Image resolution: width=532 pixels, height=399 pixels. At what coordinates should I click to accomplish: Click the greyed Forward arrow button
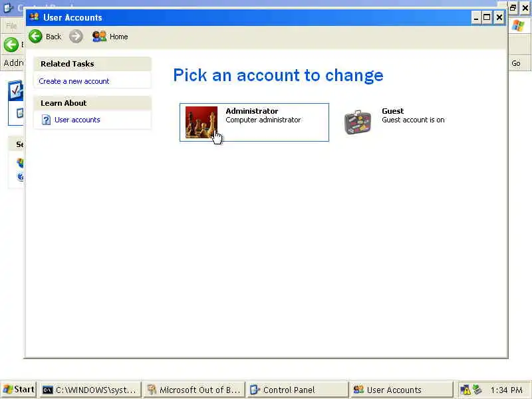[x=76, y=37]
